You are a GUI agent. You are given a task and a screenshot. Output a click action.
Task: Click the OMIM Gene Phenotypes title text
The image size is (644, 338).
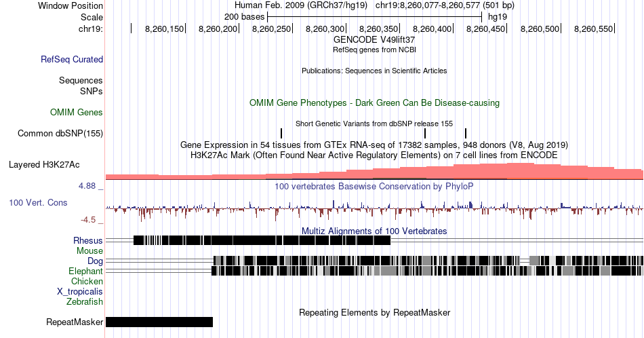tap(374, 102)
